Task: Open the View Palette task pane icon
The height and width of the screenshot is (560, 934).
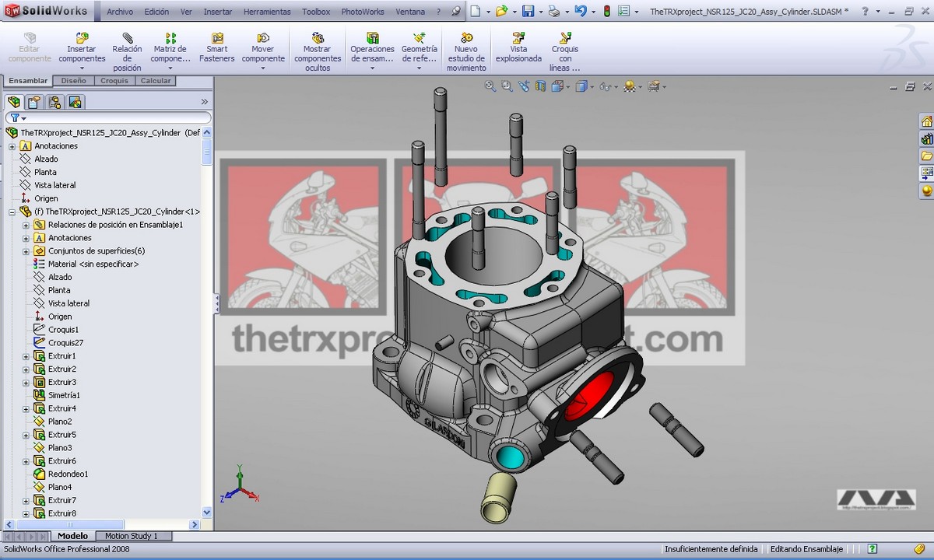Action: (x=927, y=173)
